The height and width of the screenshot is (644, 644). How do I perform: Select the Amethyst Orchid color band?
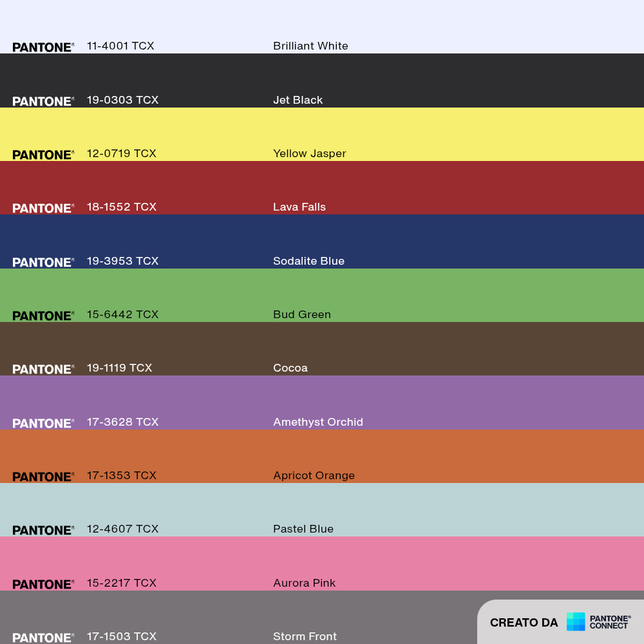[x=322, y=402]
